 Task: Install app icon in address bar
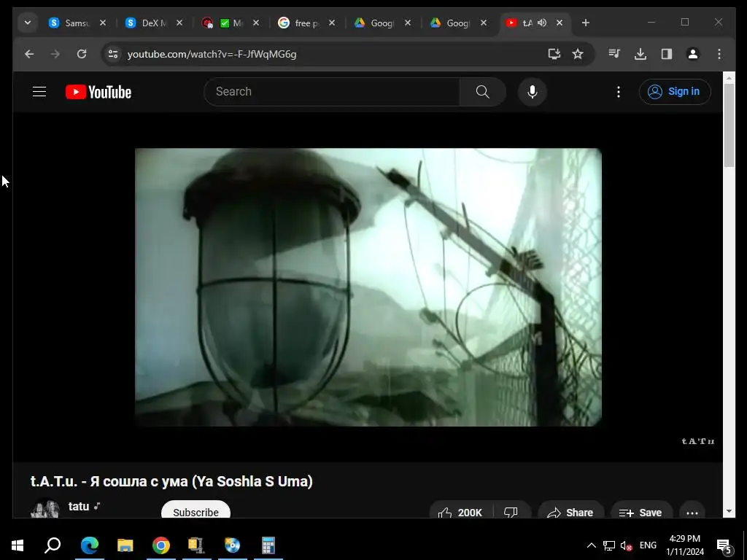[x=554, y=54]
